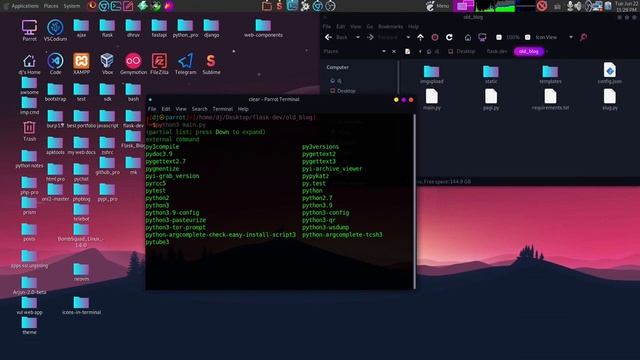
Task: Click the workspace switcher in top panel
Action: click(x=463, y=6)
